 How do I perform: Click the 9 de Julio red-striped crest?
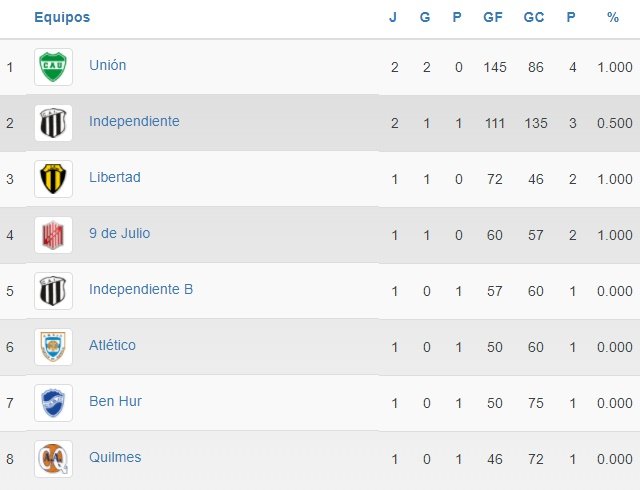coord(53,235)
